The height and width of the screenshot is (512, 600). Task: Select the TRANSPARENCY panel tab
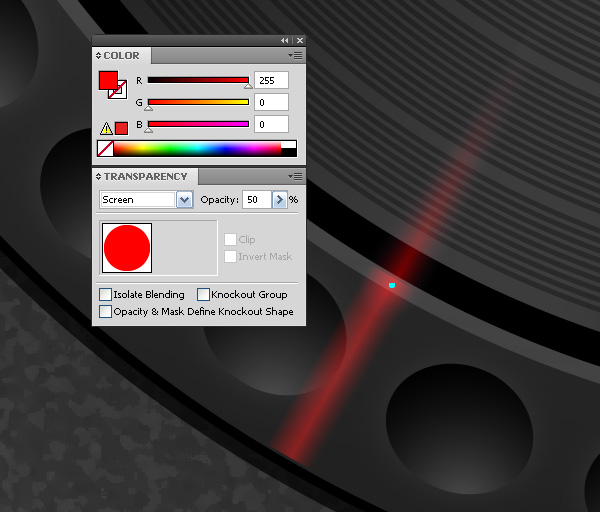[x=145, y=176]
